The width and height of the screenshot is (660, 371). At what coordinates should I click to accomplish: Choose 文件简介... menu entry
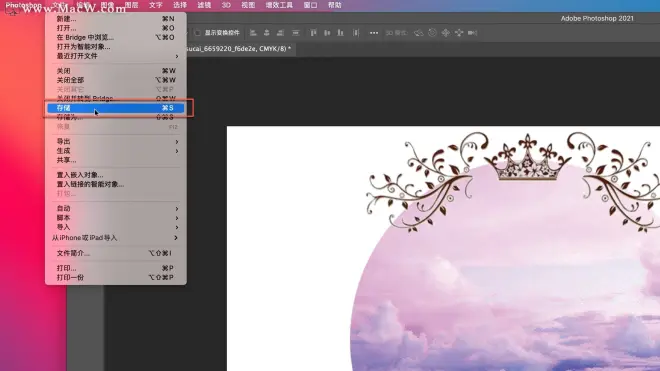tap(116, 253)
